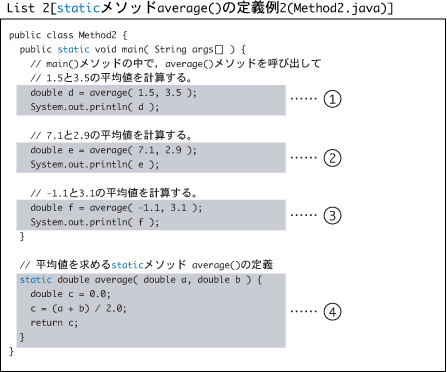Click the circled number 4 marker
Image resolution: width=447 pixels, height=372 pixels.
click(x=332, y=311)
